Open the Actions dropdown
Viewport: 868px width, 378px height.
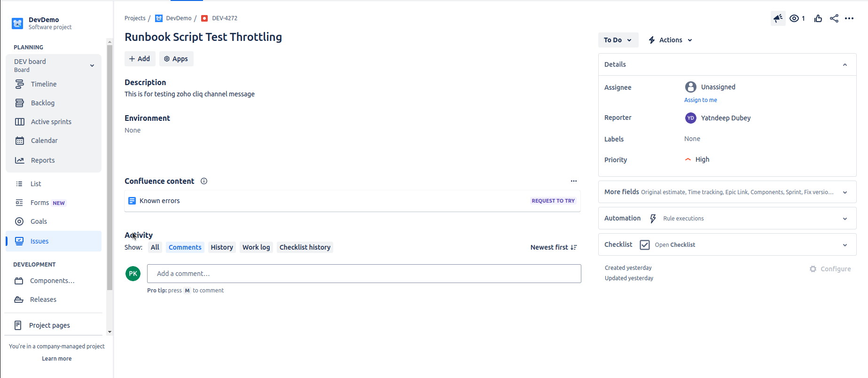(671, 40)
